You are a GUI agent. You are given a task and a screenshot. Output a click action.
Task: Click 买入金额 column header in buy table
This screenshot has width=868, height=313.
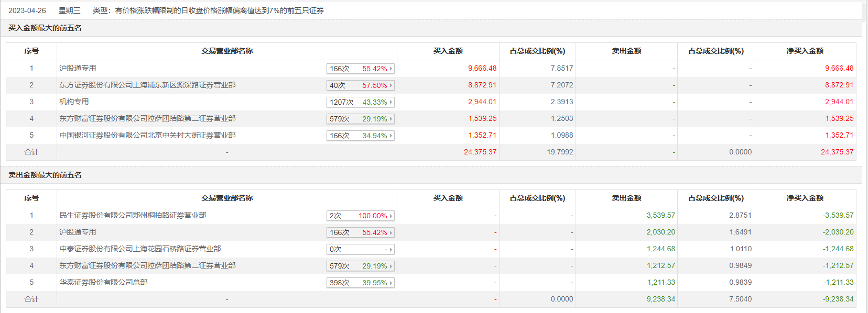point(448,51)
